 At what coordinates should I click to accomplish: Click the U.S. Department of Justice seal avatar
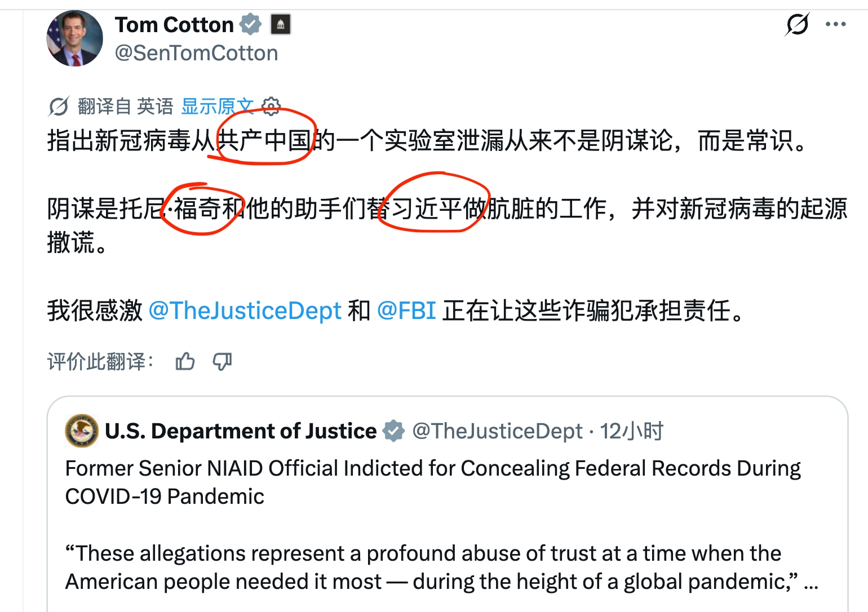(x=81, y=431)
